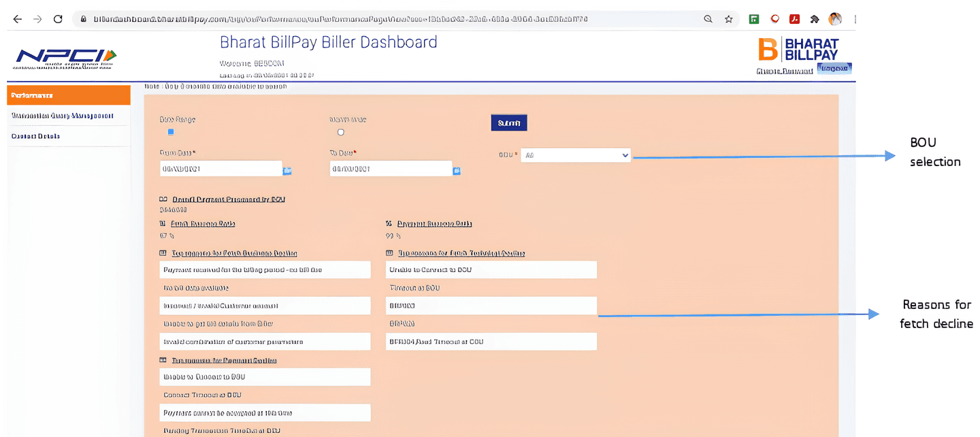Open the Extensions puzzle-piece menu
This screenshot has height=437, width=980.
point(815,19)
